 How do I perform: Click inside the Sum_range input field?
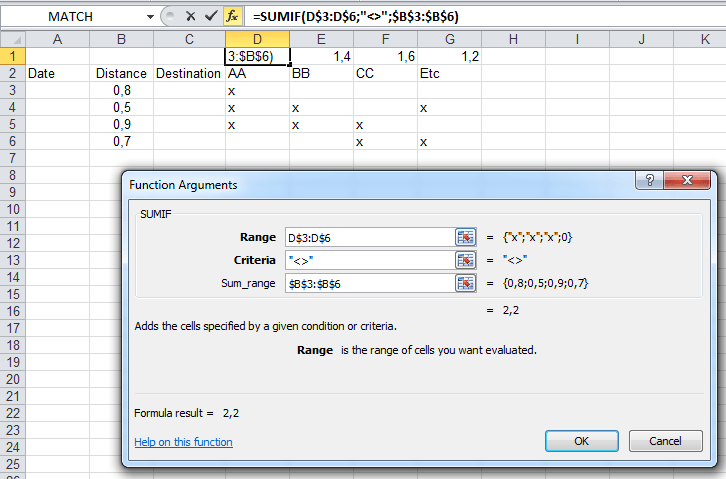367,283
